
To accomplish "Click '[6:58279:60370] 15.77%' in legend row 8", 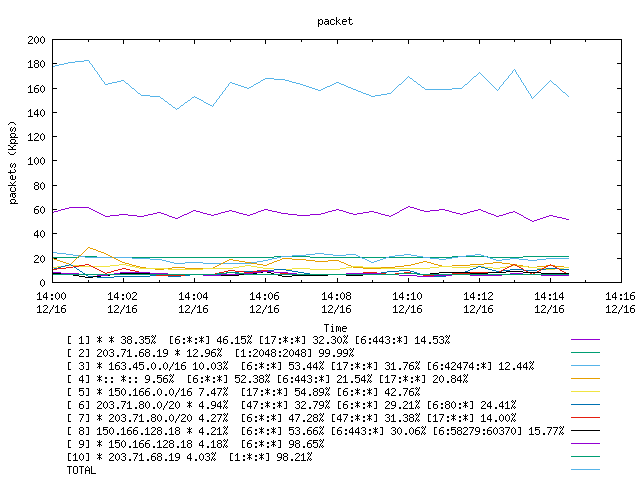I will (498, 431).
